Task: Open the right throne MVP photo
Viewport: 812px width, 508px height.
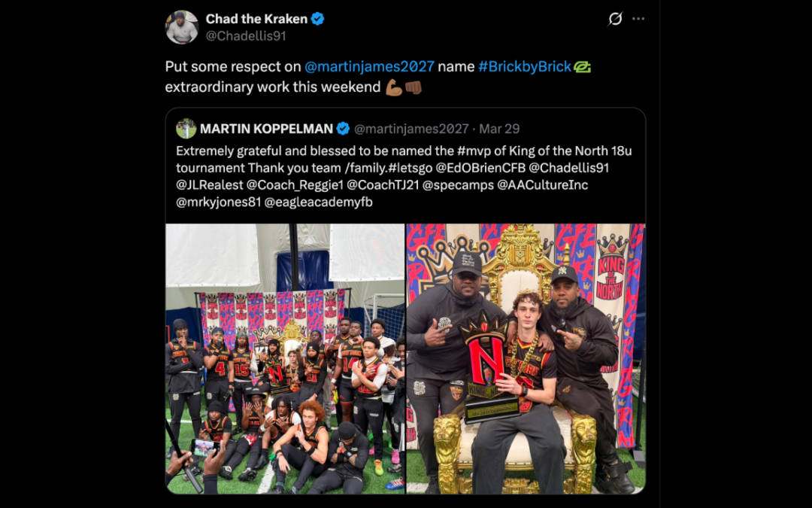Action: click(x=526, y=359)
